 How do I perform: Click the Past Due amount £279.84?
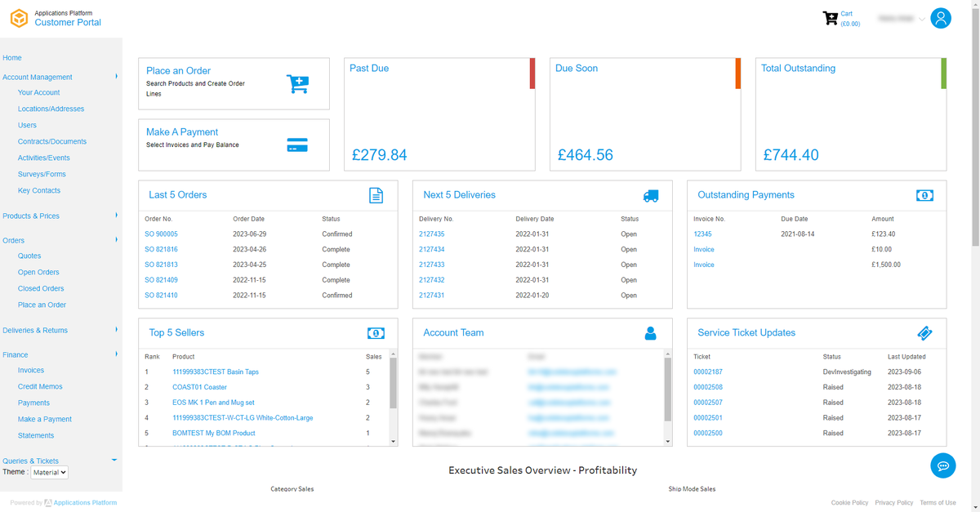click(379, 155)
